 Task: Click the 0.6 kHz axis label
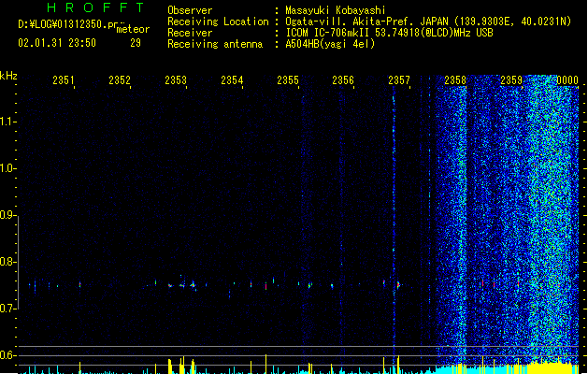[7, 355]
